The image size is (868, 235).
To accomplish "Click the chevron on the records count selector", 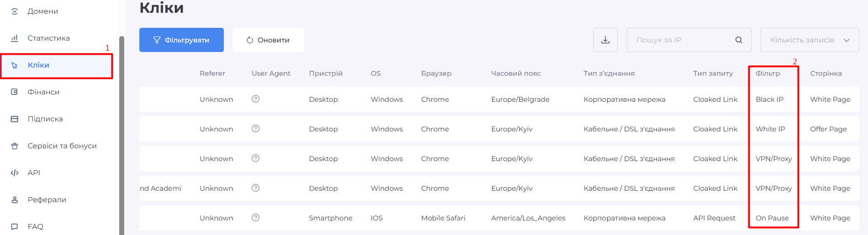I will pos(847,40).
